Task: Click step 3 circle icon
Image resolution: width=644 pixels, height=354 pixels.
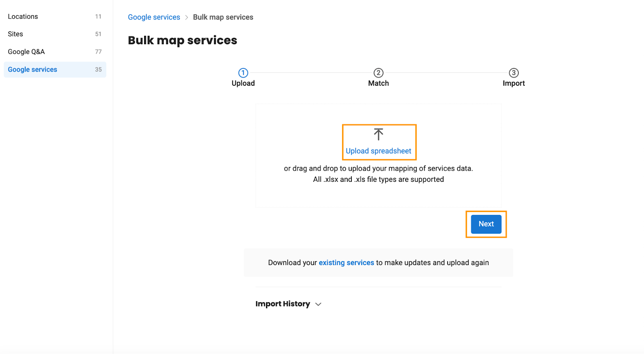Action: [x=514, y=73]
